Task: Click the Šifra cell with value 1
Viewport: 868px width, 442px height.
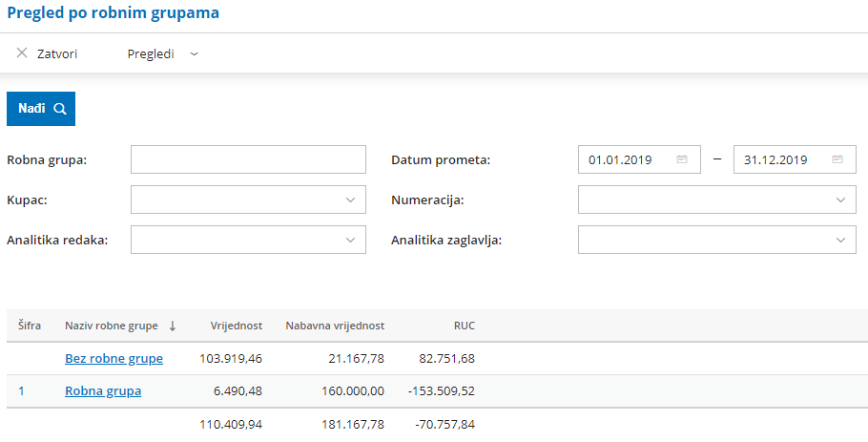Action: tap(22, 391)
